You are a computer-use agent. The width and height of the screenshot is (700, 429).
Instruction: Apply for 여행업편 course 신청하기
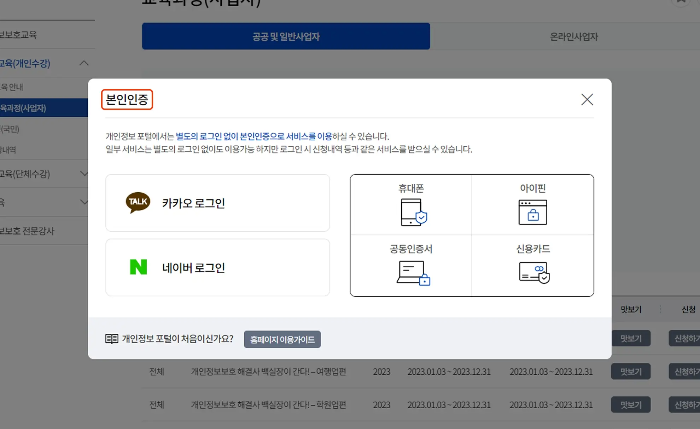click(x=685, y=371)
